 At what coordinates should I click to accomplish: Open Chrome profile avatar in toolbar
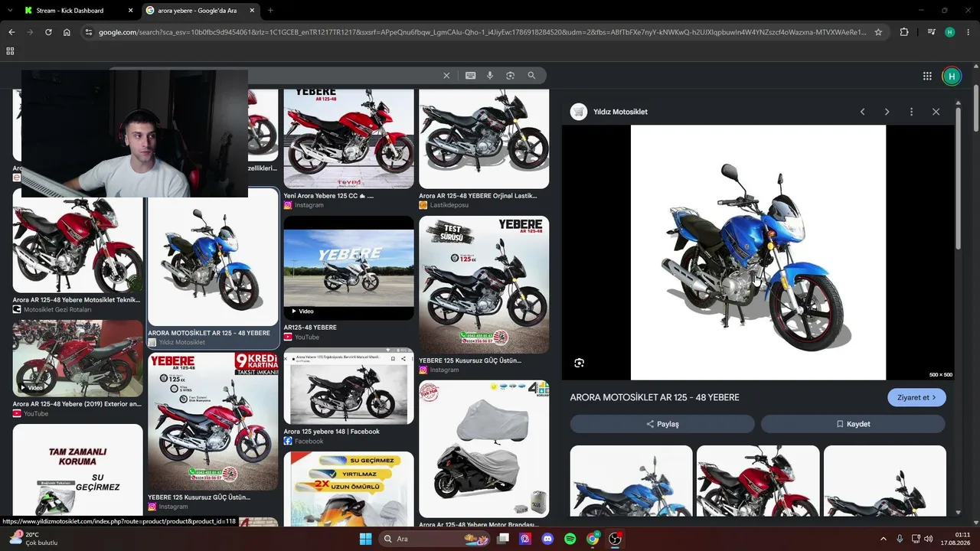tap(950, 32)
